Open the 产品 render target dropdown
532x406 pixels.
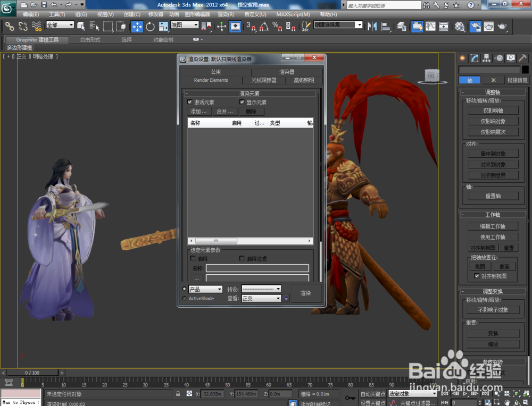tap(205, 289)
